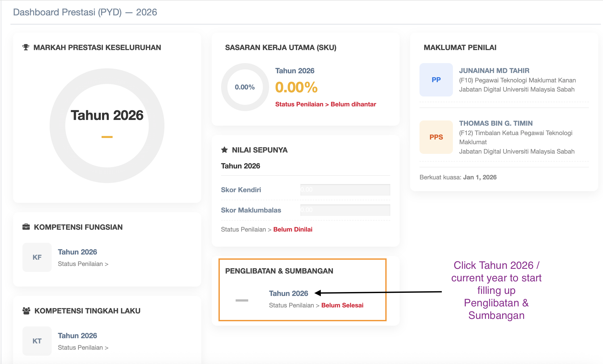This screenshot has width=603, height=364.
Task: Click the star icon beside Nilai Sepunya
Action: (224, 150)
